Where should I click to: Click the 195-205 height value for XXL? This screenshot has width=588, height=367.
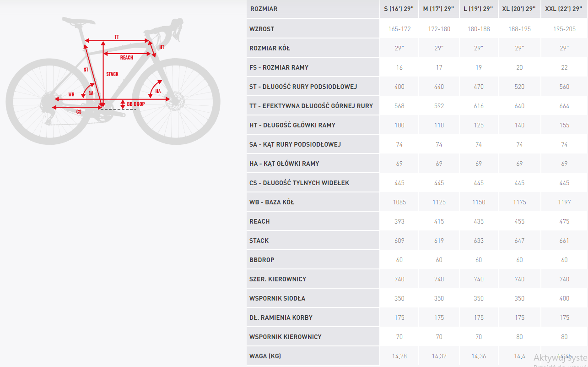(564, 29)
